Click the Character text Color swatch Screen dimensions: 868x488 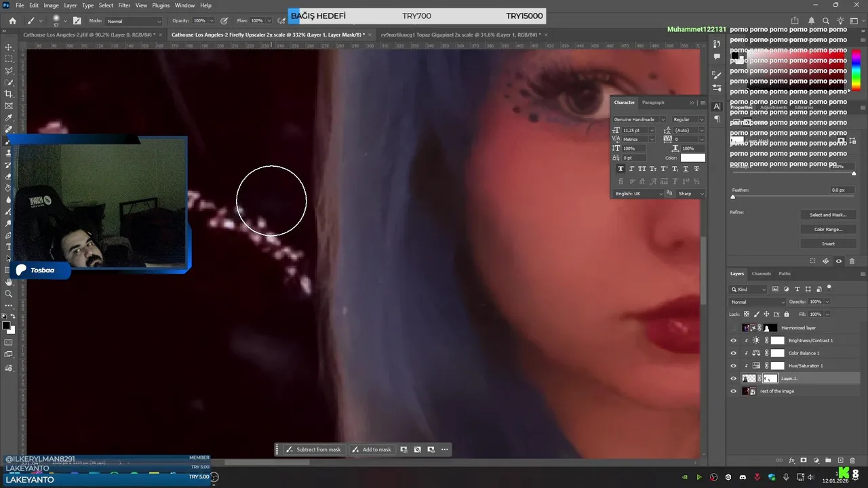pyautogui.click(x=693, y=158)
